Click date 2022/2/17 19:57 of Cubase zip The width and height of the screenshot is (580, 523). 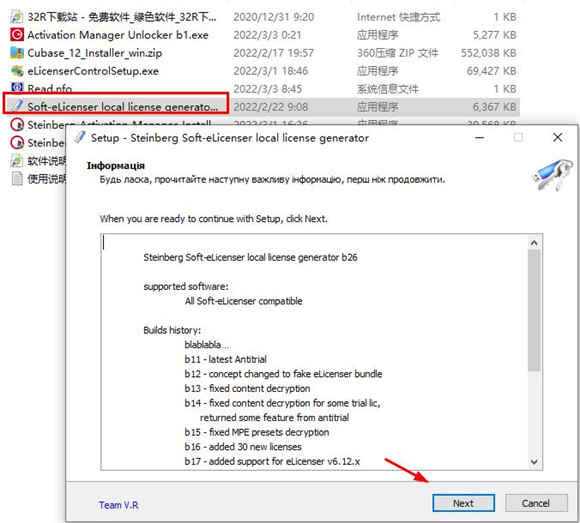273,53
